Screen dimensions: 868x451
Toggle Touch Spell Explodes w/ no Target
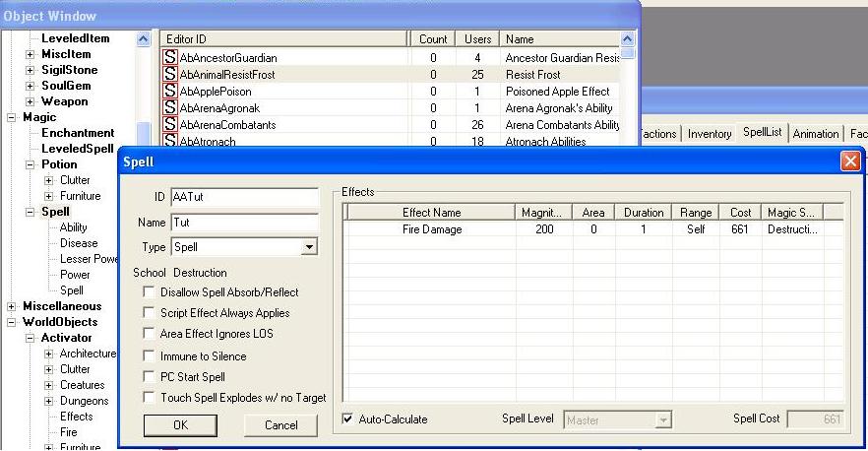(x=149, y=397)
